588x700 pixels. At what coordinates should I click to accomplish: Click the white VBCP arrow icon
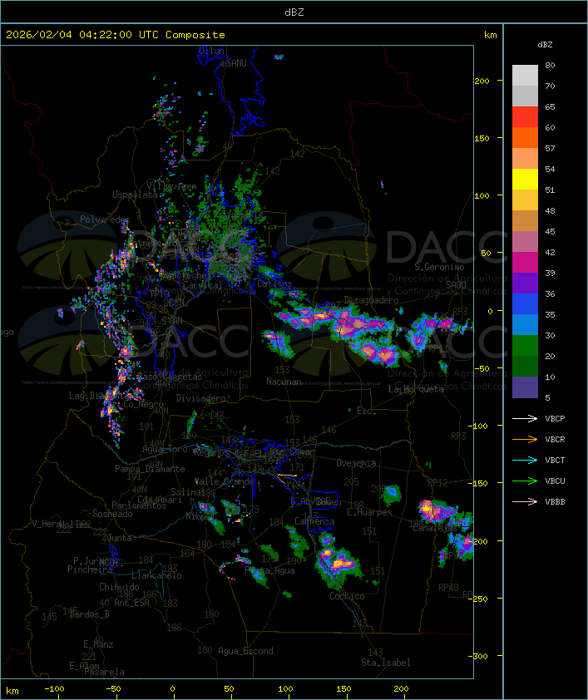(525, 418)
